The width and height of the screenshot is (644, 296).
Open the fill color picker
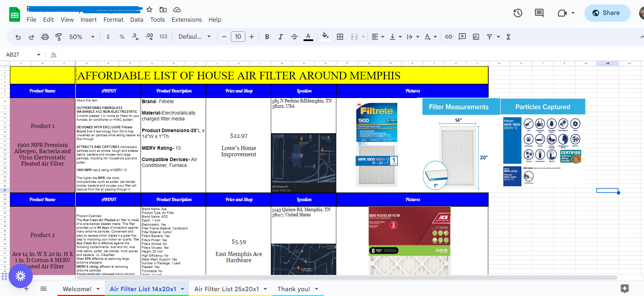click(x=325, y=37)
